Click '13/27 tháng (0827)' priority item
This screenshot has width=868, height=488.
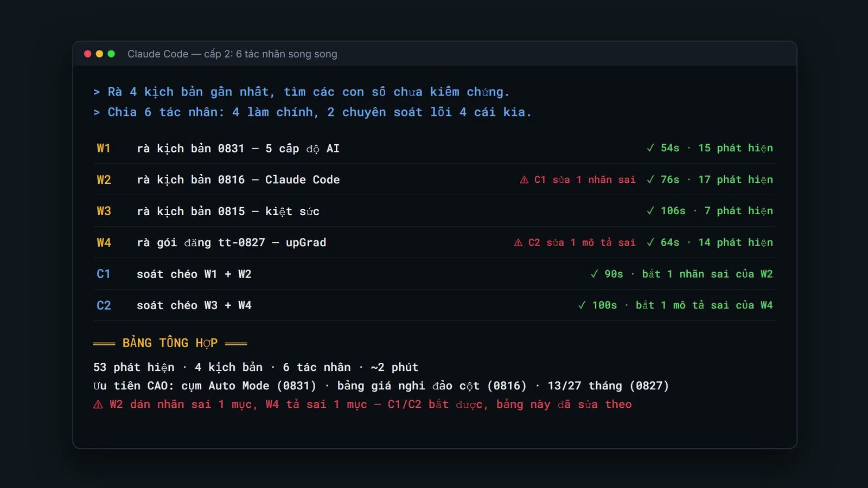click(x=608, y=386)
